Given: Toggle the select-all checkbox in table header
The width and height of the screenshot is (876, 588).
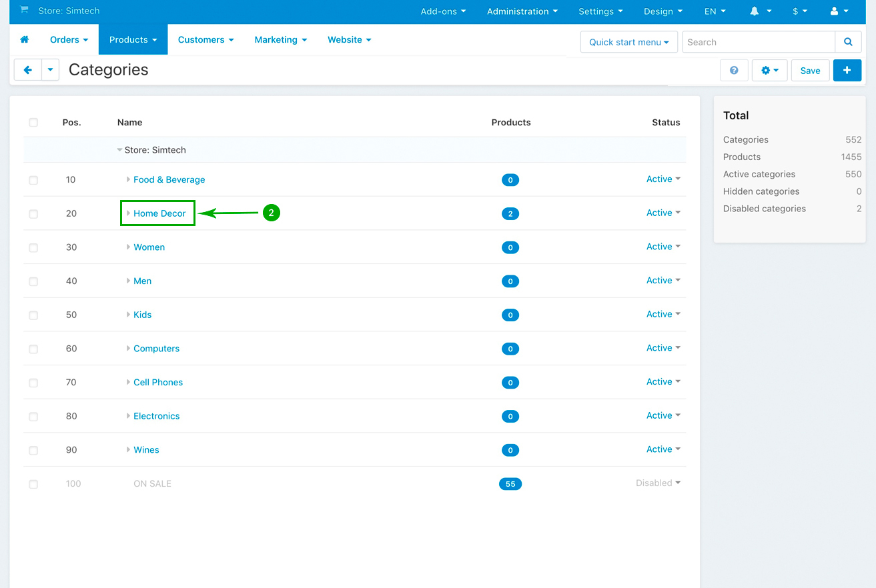Looking at the screenshot, I should pos(33,122).
